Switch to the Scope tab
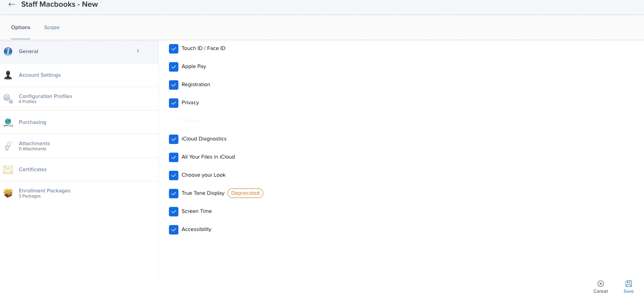 tap(52, 28)
